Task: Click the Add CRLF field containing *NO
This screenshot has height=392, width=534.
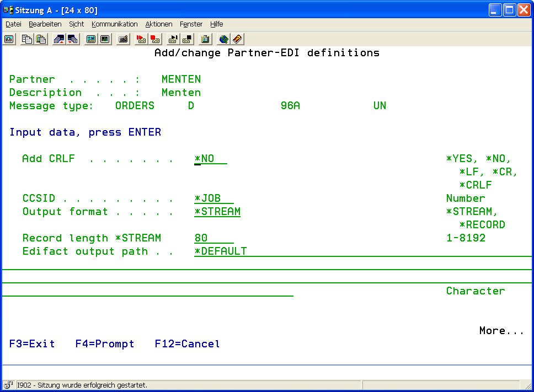Action: 210,159
